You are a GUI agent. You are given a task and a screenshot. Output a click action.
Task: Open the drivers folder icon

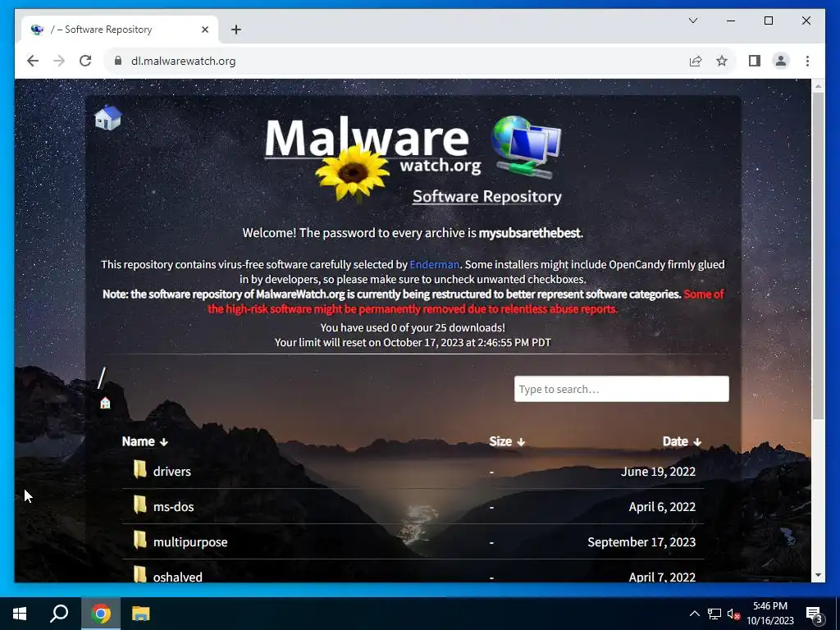pos(139,470)
